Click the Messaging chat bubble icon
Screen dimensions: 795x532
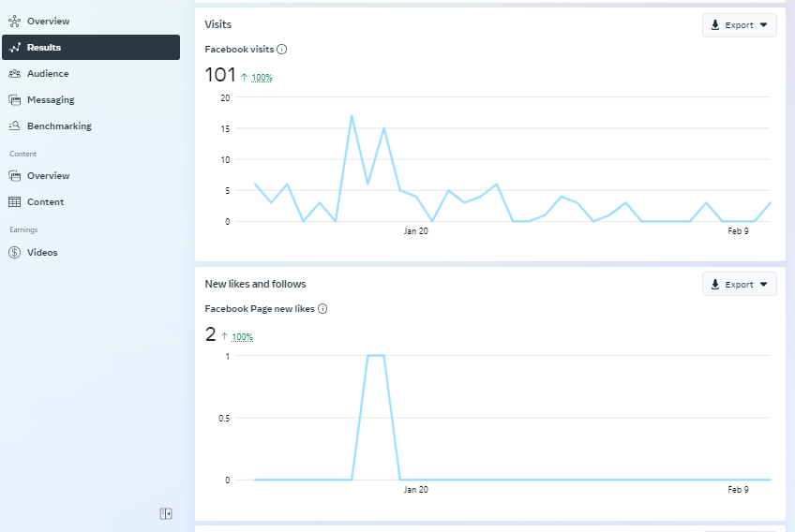pos(14,99)
